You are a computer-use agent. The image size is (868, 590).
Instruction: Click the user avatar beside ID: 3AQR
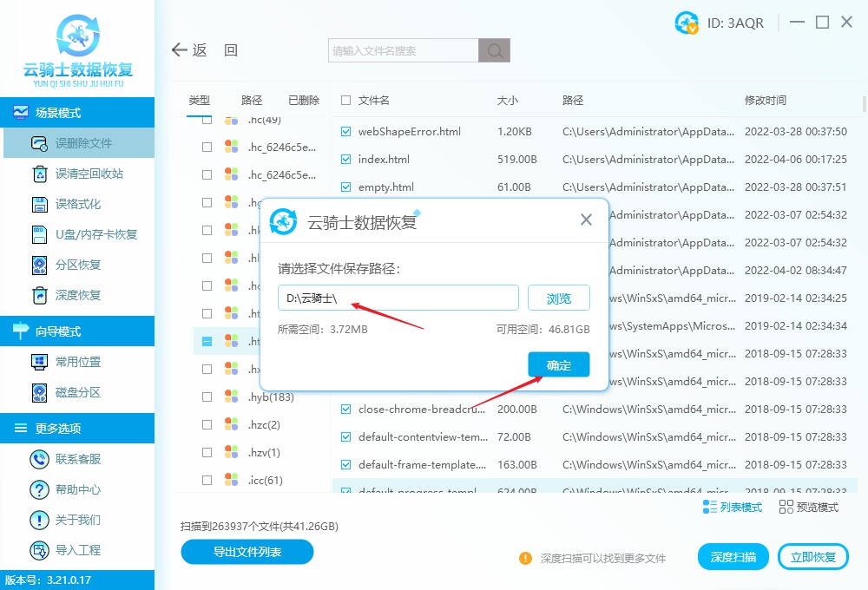click(x=687, y=23)
